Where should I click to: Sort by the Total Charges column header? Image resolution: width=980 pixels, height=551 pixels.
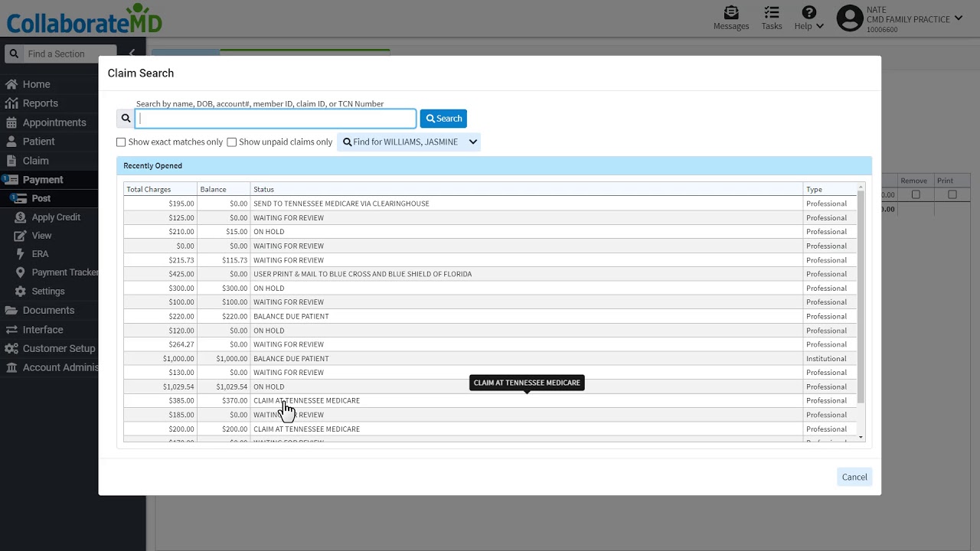click(160, 189)
